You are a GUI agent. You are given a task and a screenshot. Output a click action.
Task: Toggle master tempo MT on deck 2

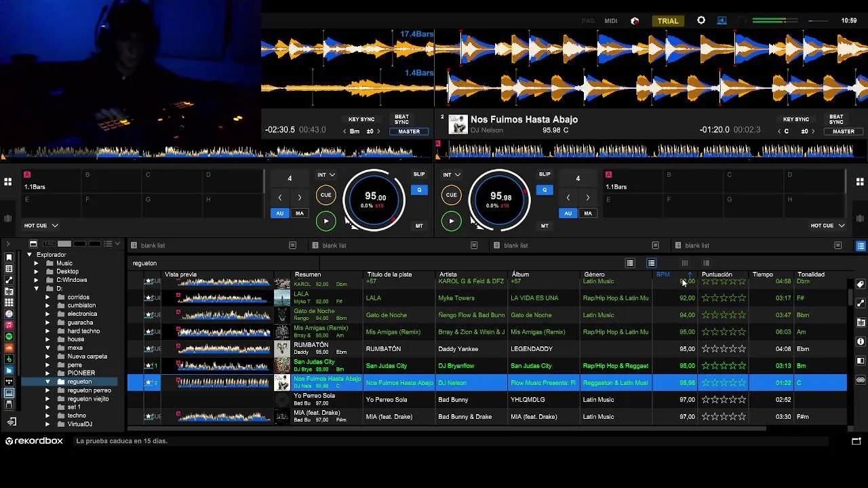click(545, 226)
